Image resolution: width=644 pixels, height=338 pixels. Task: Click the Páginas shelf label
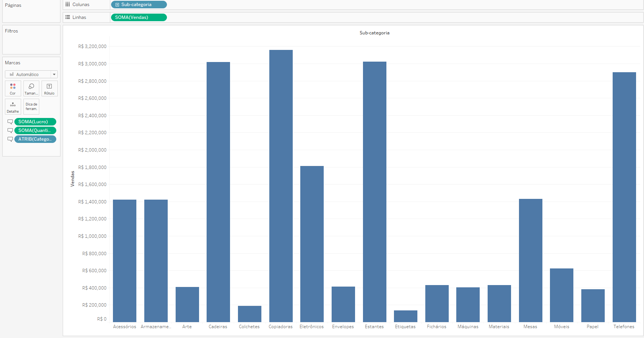(x=13, y=5)
